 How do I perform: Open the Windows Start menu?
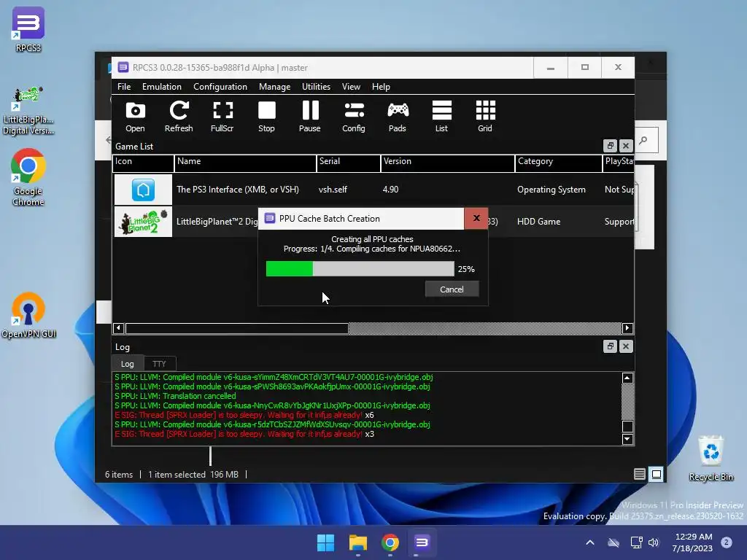[326, 542]
